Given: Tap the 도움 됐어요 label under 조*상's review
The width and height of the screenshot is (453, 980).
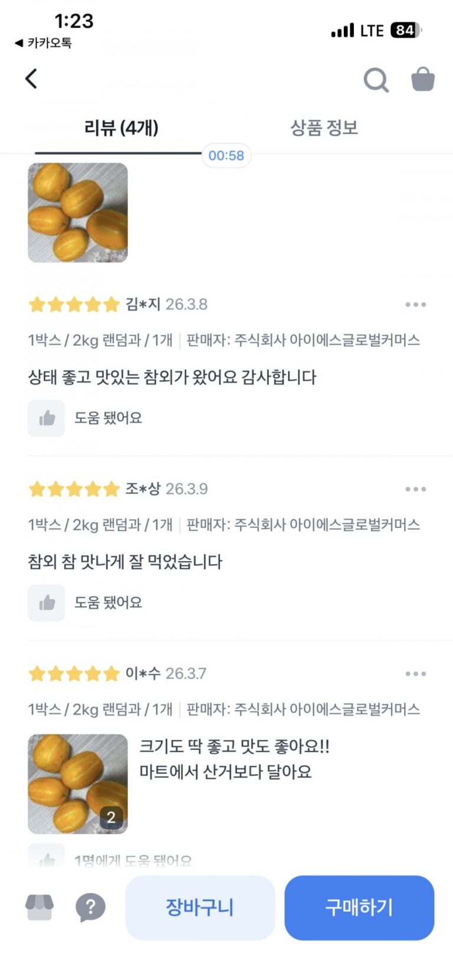Looking at the screenshot, I should (x=108, y=603).
